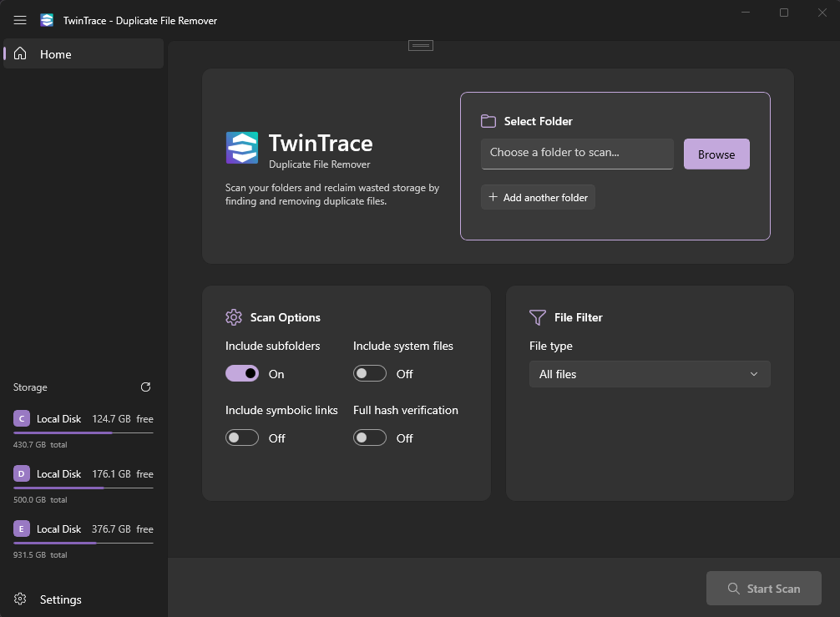Image resolution: width=840 pixels, height=617 pixels.
Task: Refresh the Storage list
Action: coord(146,387)
